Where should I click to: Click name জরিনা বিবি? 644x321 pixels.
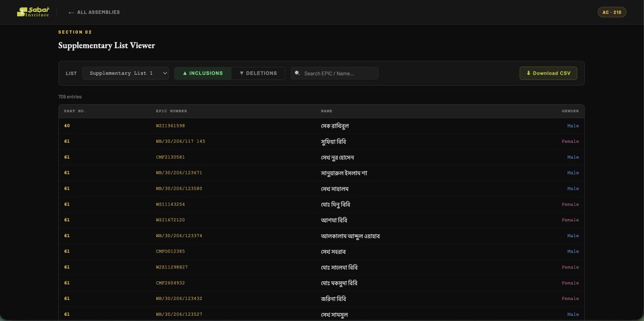pos(333,298)
